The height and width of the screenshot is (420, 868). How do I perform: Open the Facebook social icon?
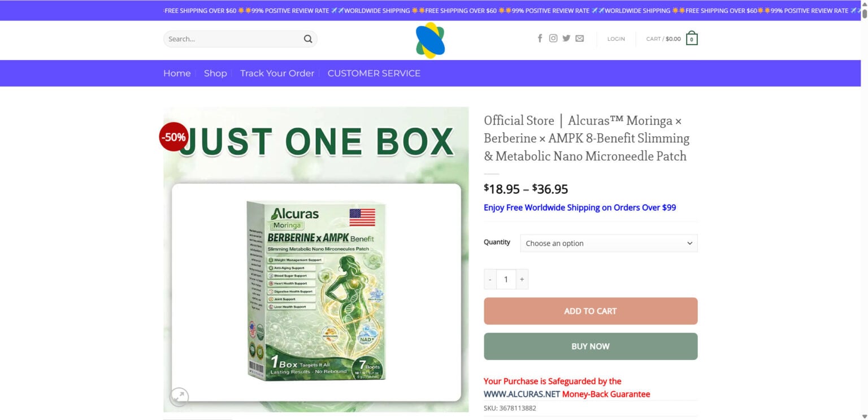point(540,38)
